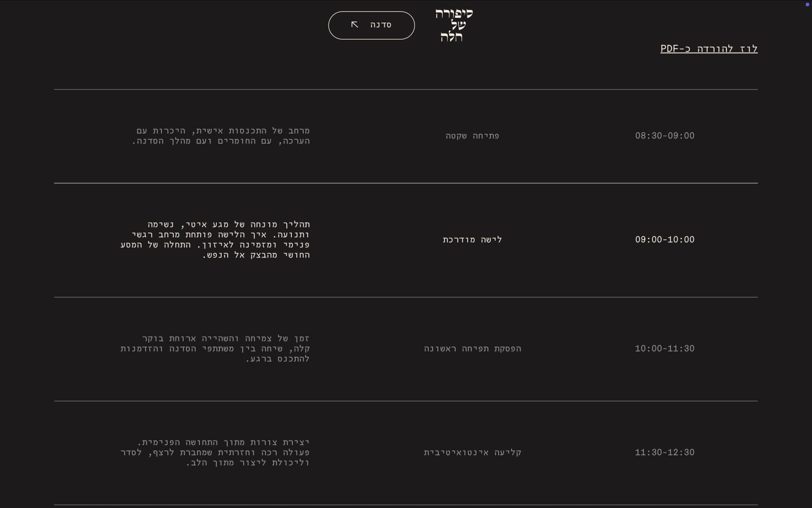Click the purple dot in the corner
This screenshot has height=508, width=812.
coord(807,5)
